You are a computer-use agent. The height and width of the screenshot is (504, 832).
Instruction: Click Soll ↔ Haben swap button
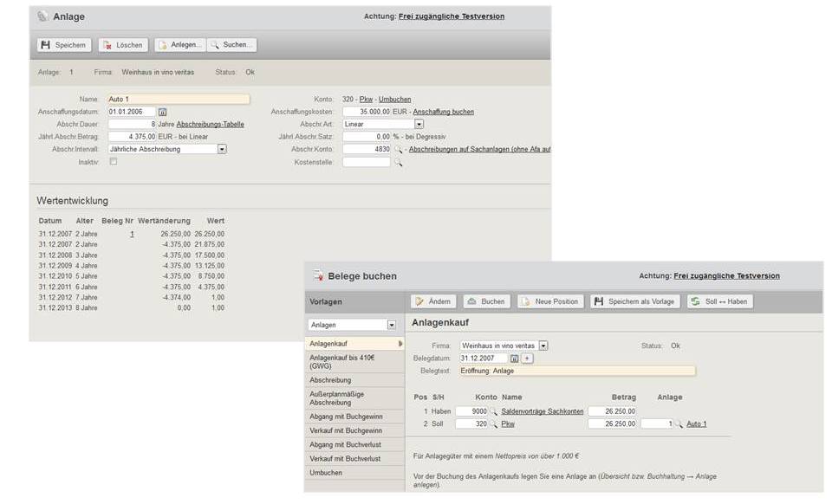[720, 301]
